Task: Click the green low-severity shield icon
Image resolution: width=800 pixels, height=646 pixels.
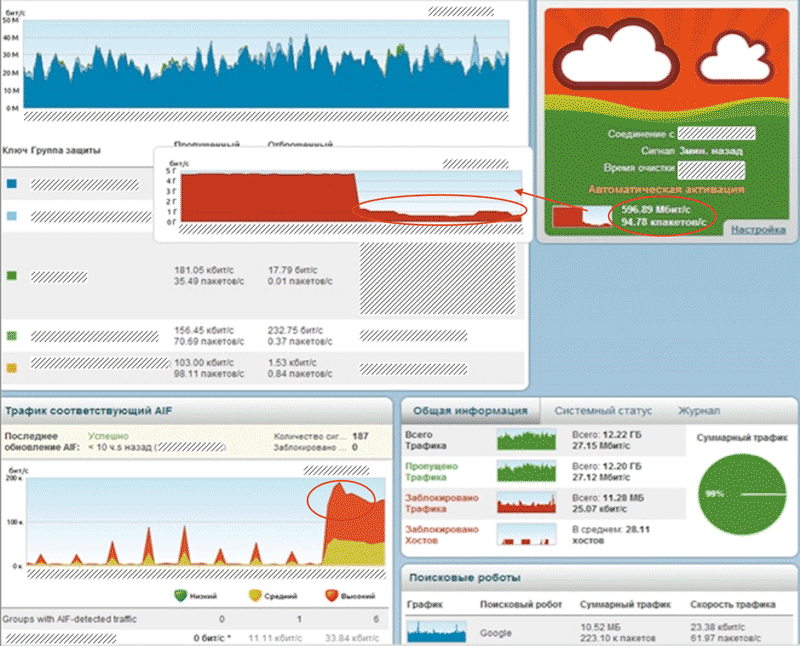Action: 181,595
